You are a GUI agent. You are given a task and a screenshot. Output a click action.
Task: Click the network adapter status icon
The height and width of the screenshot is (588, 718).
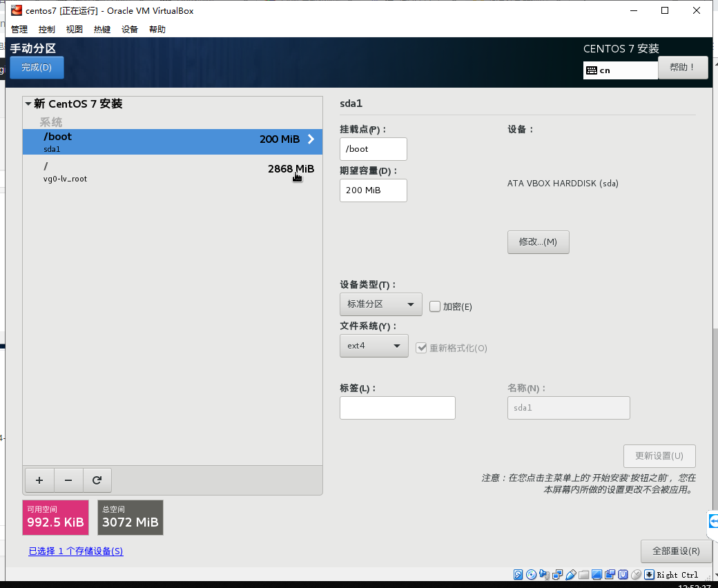pyautogui.click(x=558, y=575)
